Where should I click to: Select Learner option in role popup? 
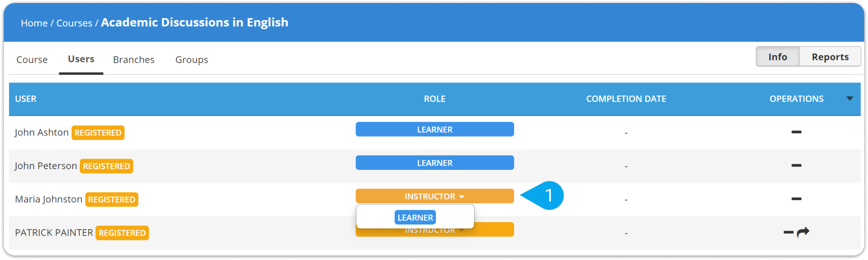point(415,217)
